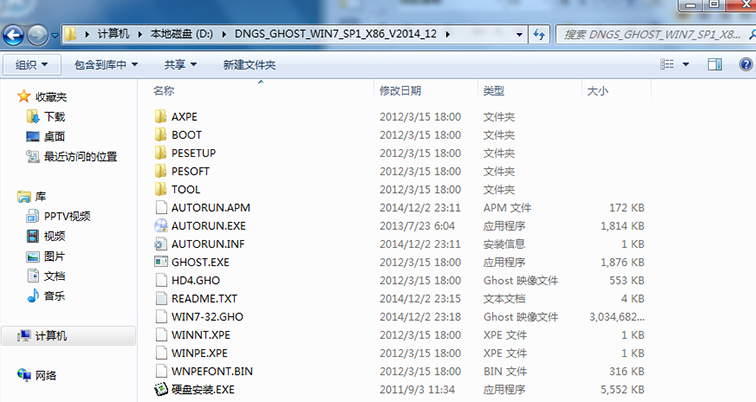Sort files by 修改日期 column
Image resolution: width=756 pixels, height=402 pixels.
(400, 91)
